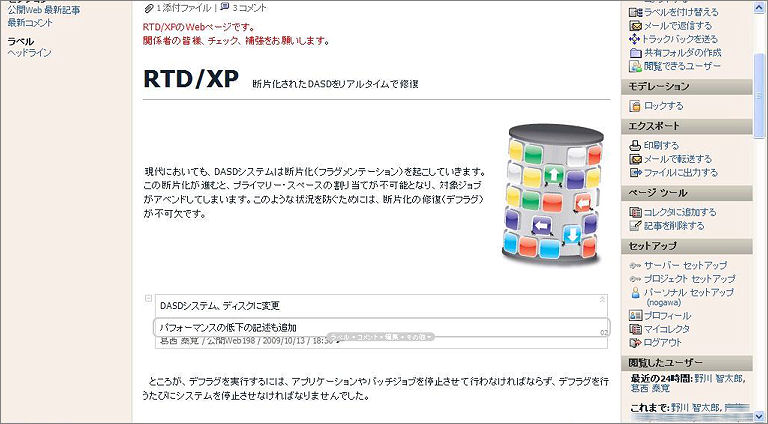Click the delete article icon
Screen dimensions: 768x424
pos(635,226)
